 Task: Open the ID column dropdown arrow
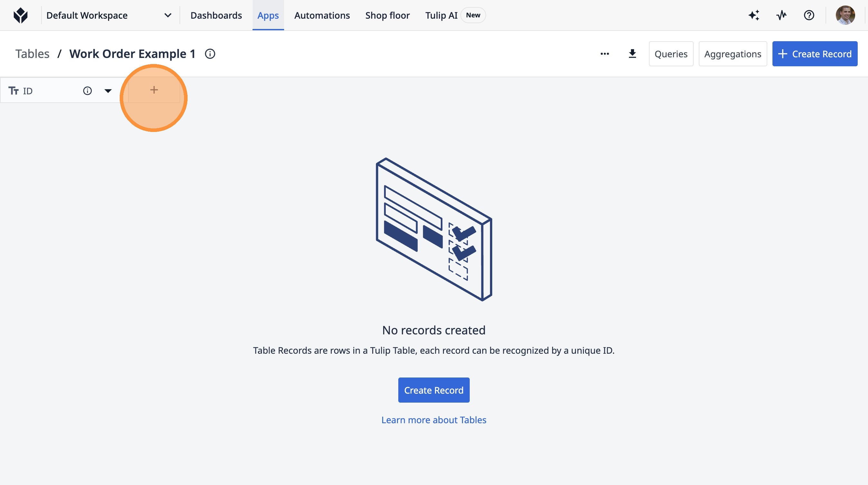point(108,91)
